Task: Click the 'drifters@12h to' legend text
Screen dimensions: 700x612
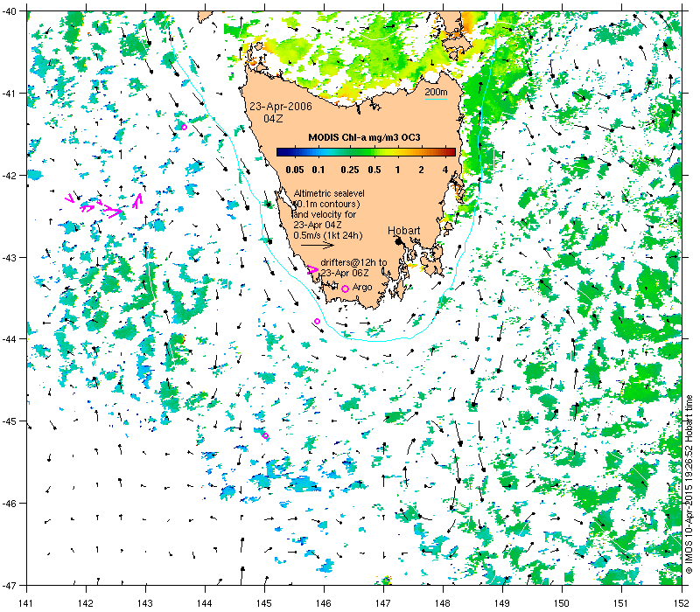Action: 353,263
